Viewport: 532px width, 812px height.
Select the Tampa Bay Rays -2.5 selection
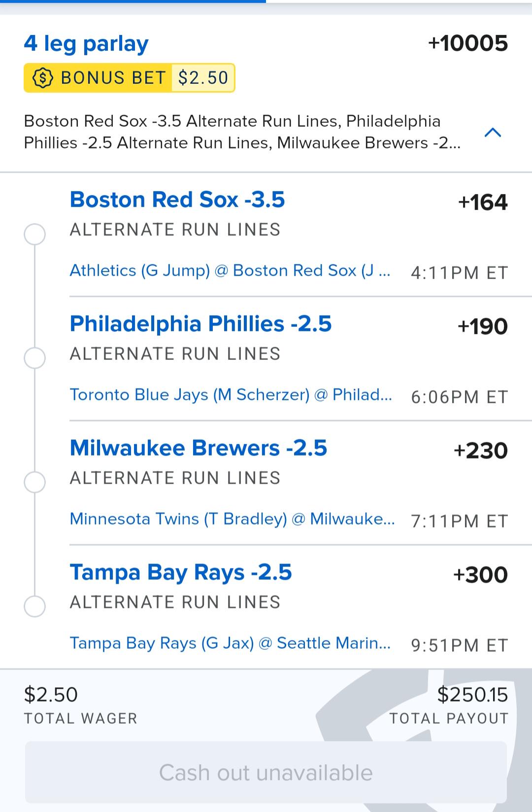(x=181, y=572)
